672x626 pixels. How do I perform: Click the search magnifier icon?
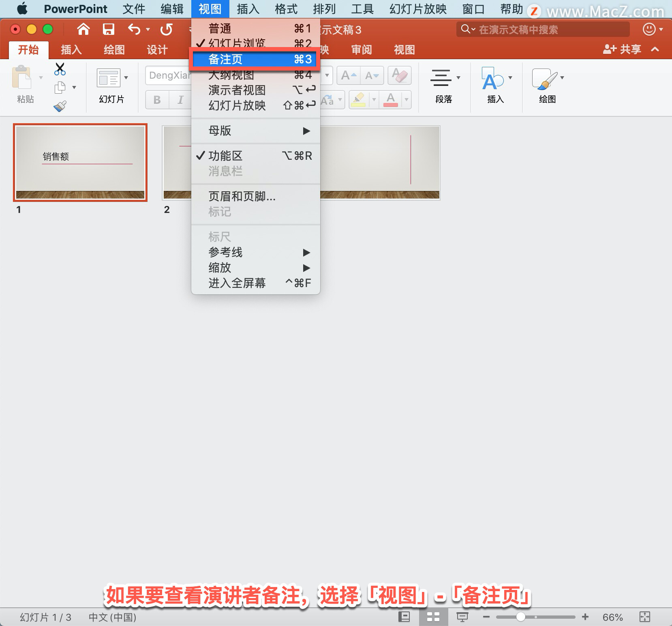click(466, 29)
